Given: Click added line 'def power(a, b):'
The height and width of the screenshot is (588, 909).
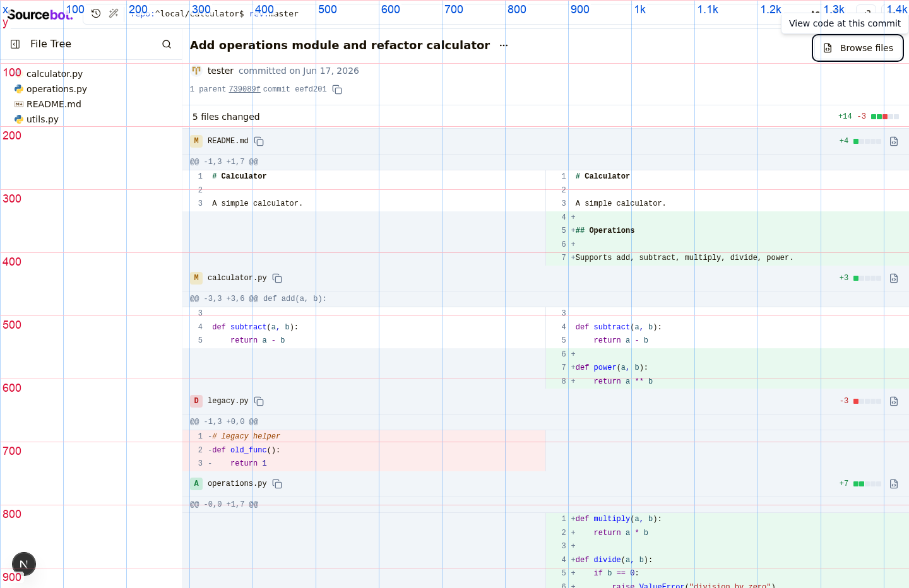Looking at the screenshot, I should [612, 368].
